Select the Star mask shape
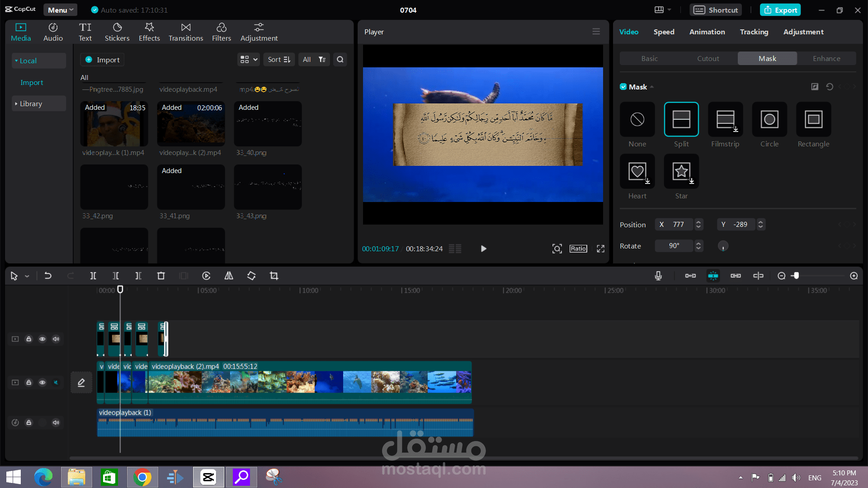 click(x=681, y=171)
